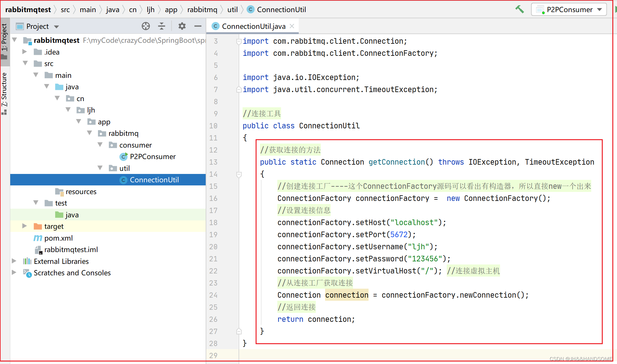Click ljh in the breadcrumb bar
The width and height of the screenshot is (617, 364).
151,10
